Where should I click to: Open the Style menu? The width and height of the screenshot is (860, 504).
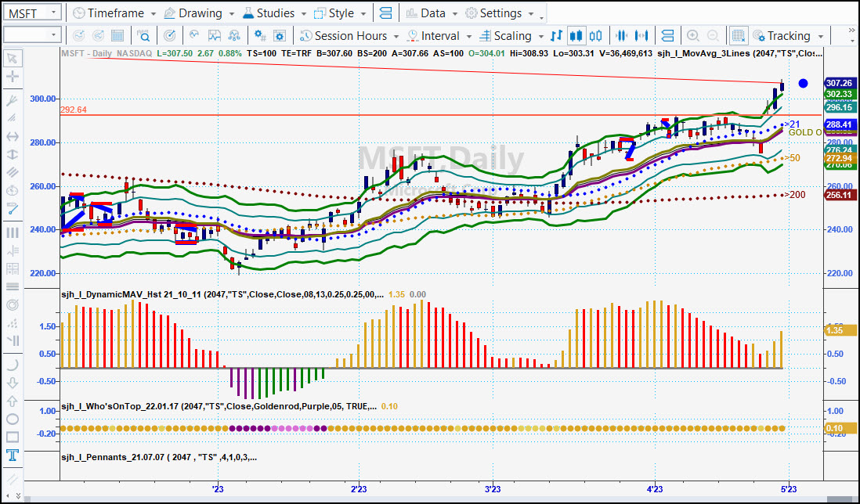pos(341,13)
